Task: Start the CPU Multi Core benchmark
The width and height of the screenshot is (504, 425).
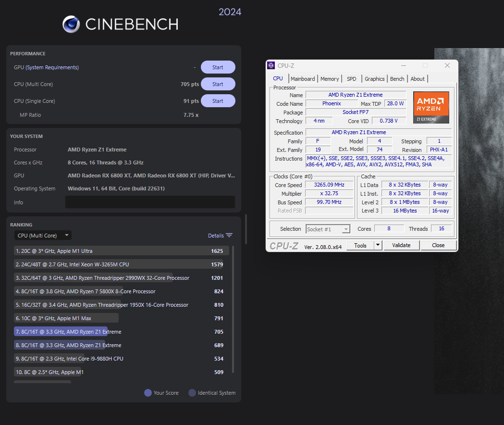Action: [218, 84]
